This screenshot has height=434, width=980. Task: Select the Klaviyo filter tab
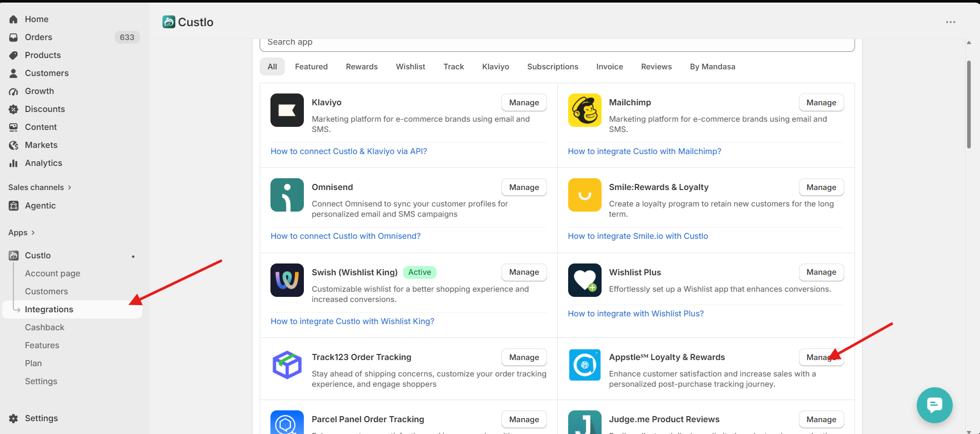point(496,67)
